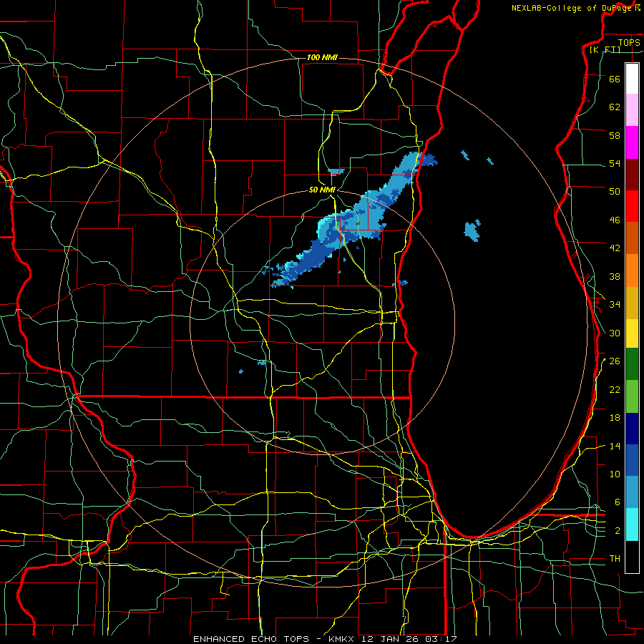The height and width of the screenshot is (644, 644).
Task: Click the orange 42 kft legend swatch
Action: (x=632, y=270)
